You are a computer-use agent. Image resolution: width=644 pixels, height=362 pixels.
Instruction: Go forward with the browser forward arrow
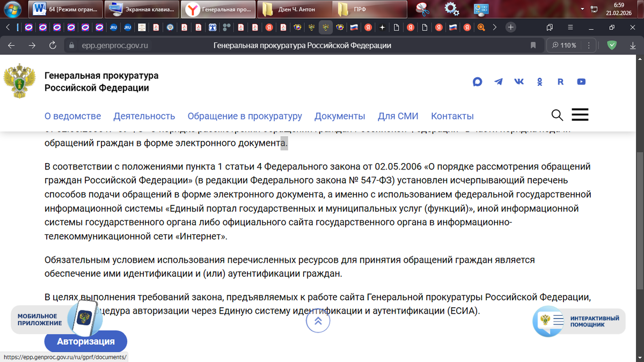pyautogui.click(x=32, y=46)
